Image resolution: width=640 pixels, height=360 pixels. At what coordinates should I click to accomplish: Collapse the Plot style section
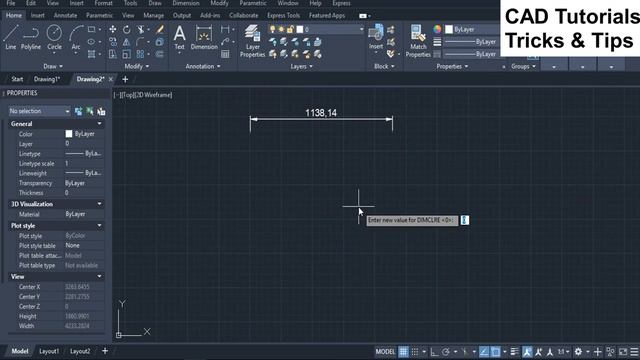point(99,225)
